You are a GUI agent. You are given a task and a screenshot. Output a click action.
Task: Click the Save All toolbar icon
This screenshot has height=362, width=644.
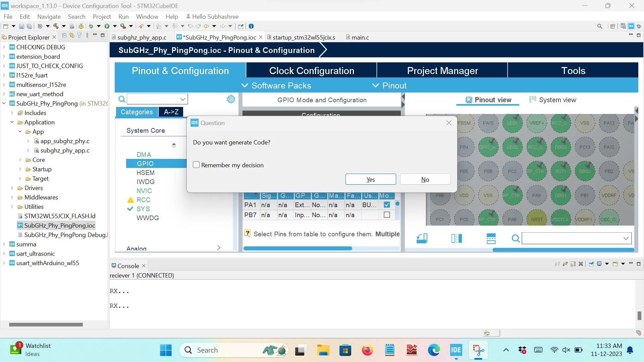point(30,26)
